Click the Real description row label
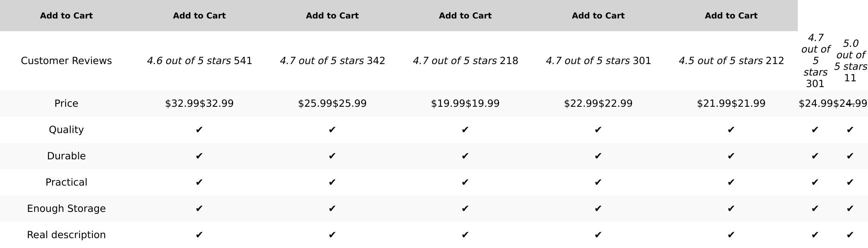The image size is (868, 248). click(66, 235)
